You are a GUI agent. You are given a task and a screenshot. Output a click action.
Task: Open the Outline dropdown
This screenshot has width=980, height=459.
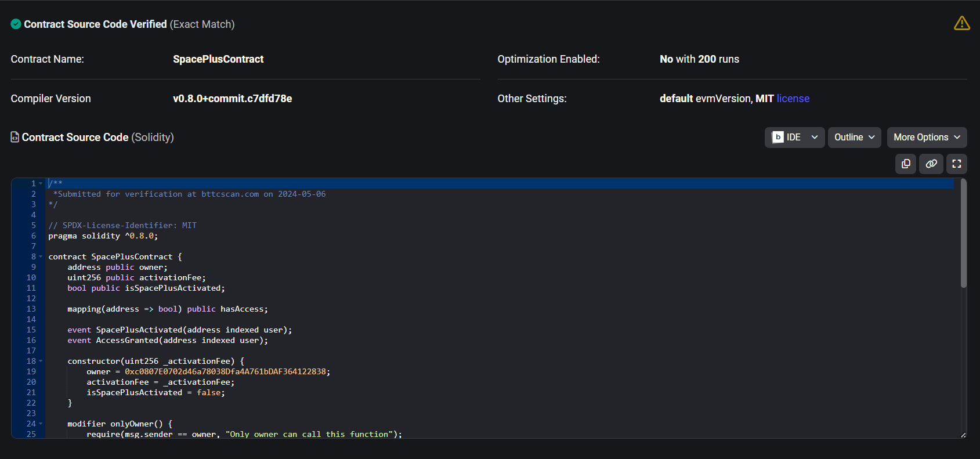(x=854, y=138)
